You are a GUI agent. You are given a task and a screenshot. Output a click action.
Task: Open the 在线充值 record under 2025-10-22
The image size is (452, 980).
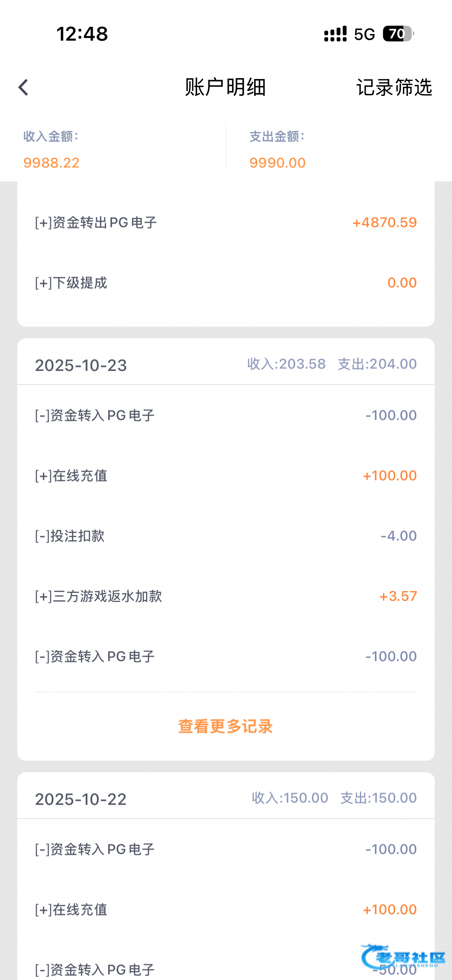225,909
